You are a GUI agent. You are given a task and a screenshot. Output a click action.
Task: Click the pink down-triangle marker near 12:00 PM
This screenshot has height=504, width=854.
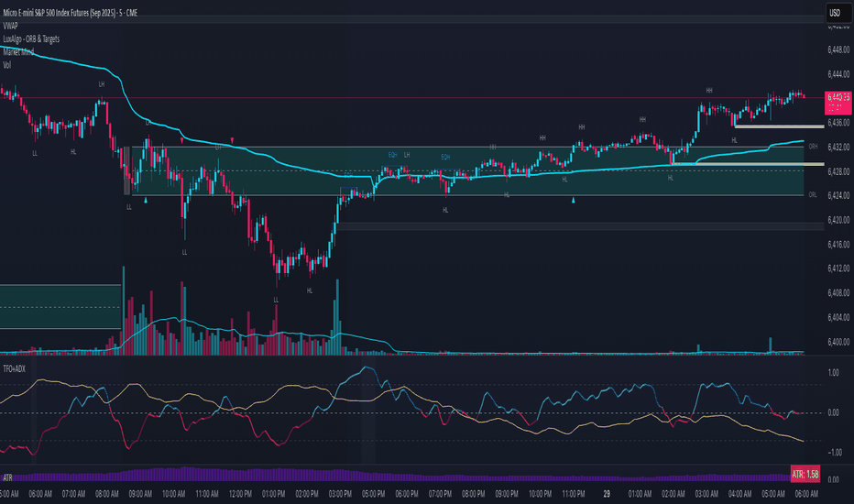pos(233,140)
